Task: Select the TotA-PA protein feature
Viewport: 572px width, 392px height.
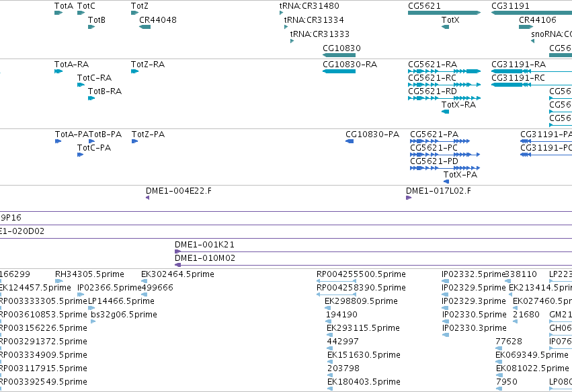Action: 58,141
